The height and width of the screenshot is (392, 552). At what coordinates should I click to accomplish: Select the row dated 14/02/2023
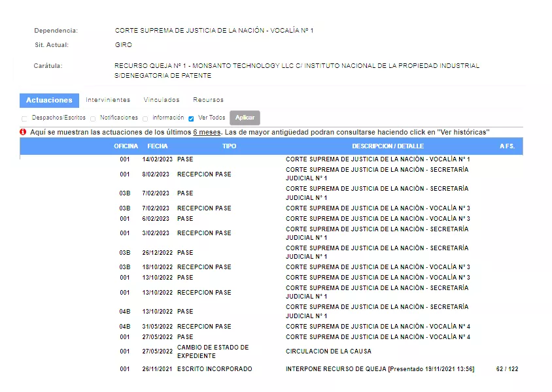[x=157, y=159]
